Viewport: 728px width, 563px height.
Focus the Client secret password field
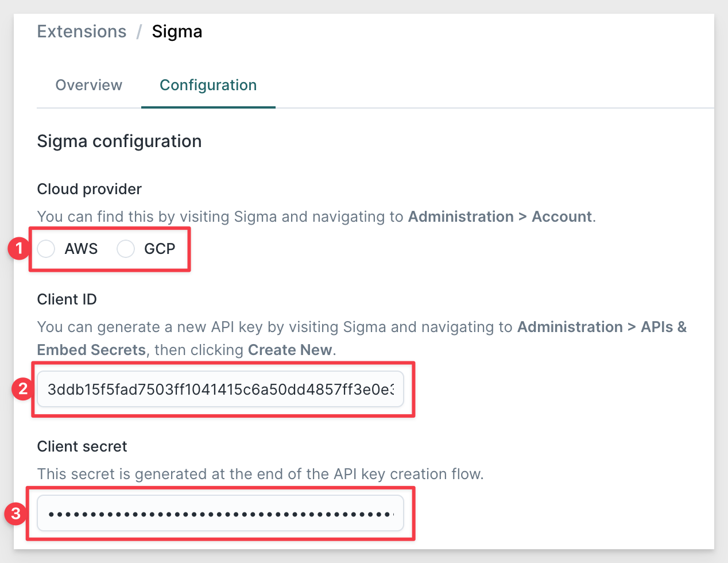[x=220, y=514]
